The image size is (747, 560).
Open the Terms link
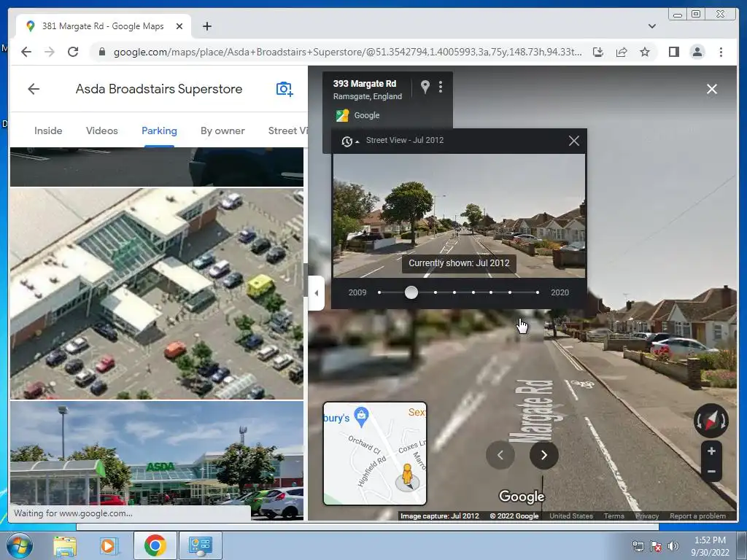coord(614,516)
